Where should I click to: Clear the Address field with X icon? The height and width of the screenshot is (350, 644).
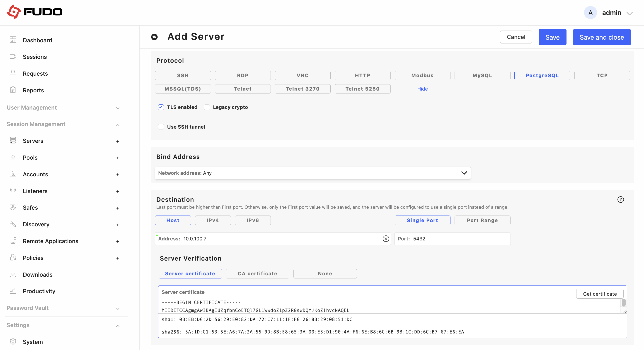click(x=386, y=239)
